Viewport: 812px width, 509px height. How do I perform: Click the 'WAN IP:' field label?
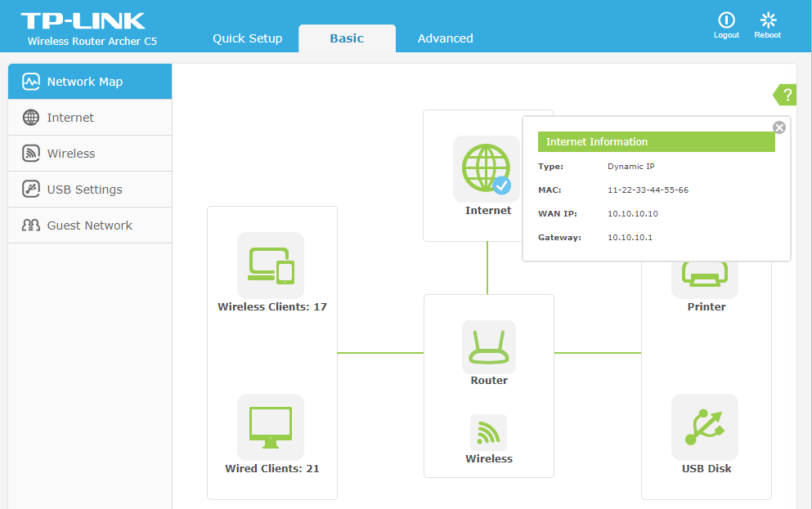point(557,213)
